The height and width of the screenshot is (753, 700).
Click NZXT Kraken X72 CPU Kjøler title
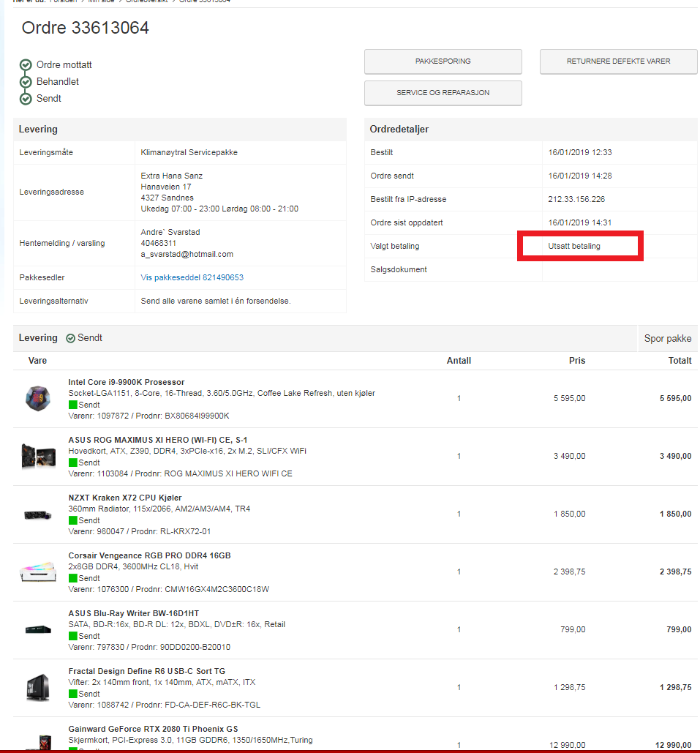[x=125, y=498]
